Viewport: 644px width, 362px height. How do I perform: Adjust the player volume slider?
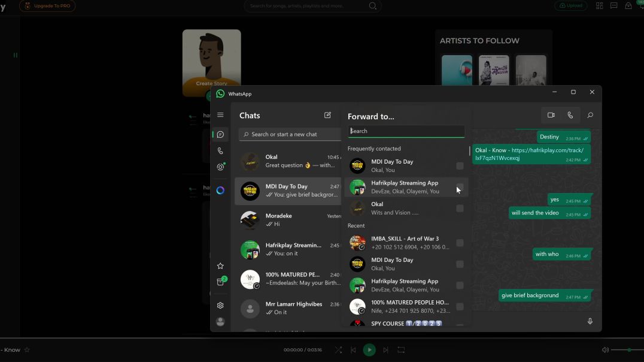pyautogui.click(x=627, y=350)
